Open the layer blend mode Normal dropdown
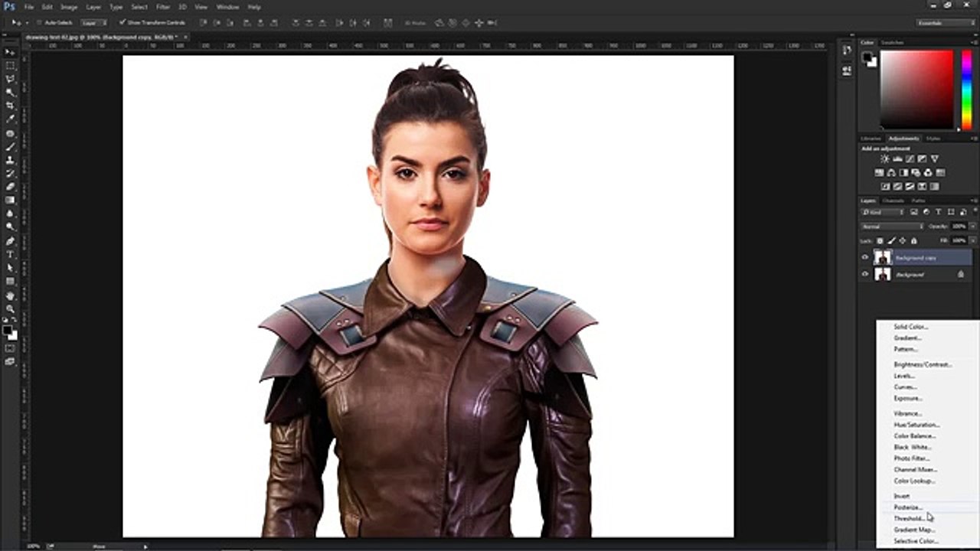The image size is (980, 551). pos(893,227)
